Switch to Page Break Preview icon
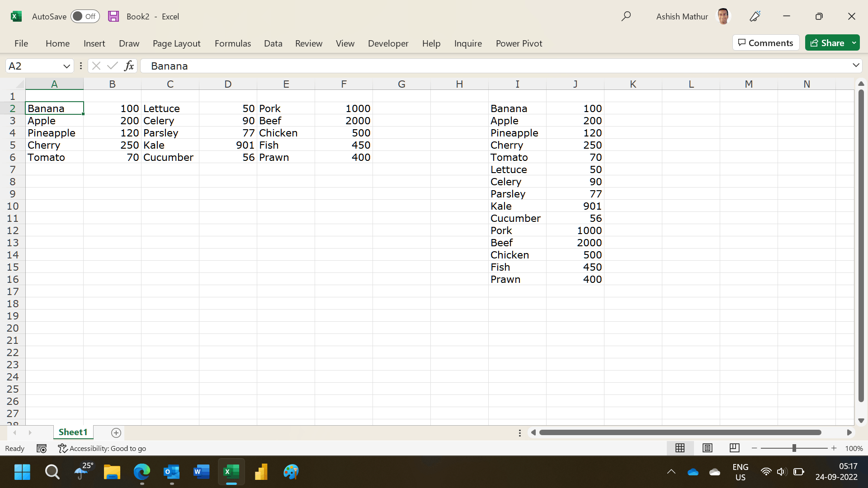The width and height of the screenshot is (868, 488). pos(734,448)
